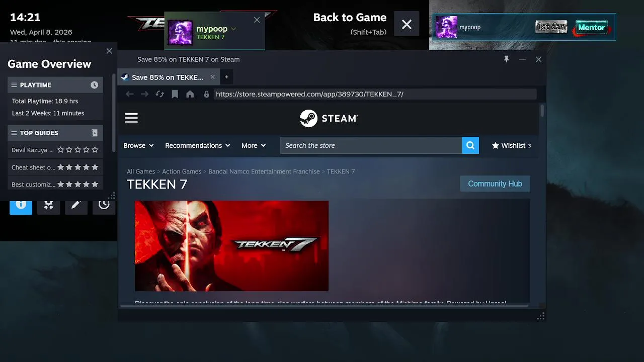Select the Save 85% on TEKKE... tab
This screenshot has width=644, height=362.
[168, 77]
